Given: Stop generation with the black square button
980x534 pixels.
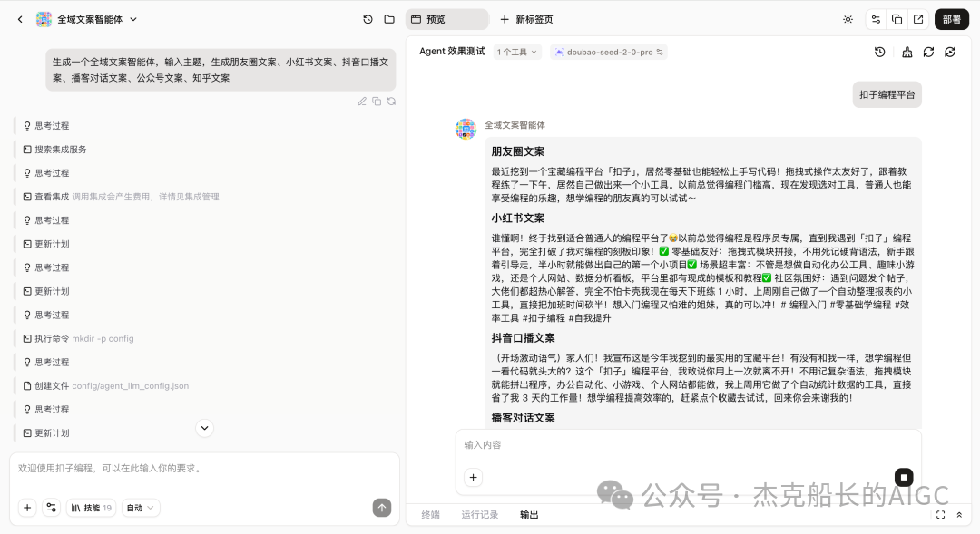Looking at the screenshot, I should (x=904, y=478).
